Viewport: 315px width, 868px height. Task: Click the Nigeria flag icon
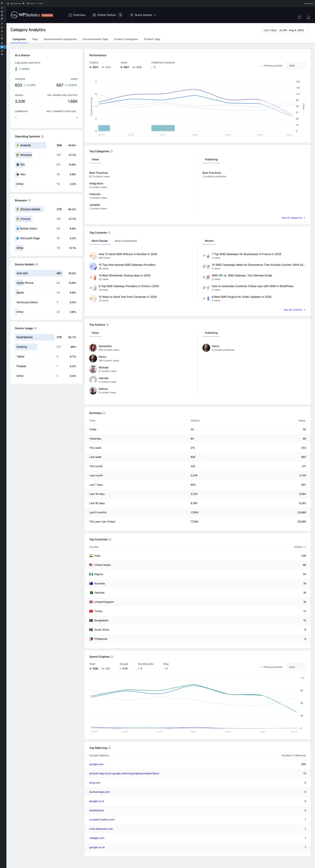[91, 574]
